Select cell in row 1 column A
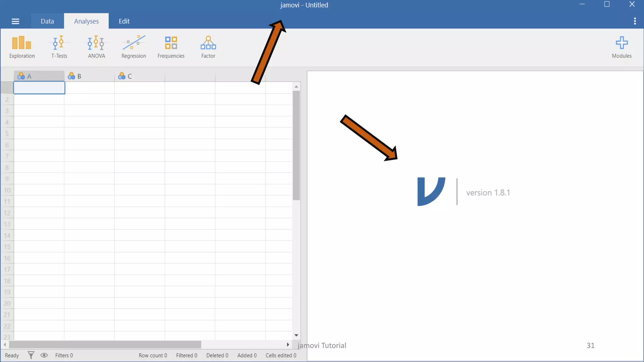 39,88
